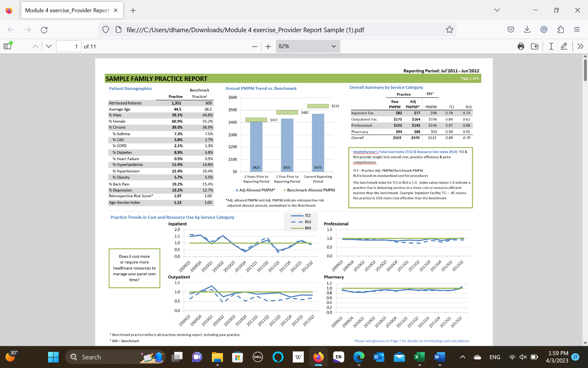Go to the next page
588x368 pixels.
click(48, 46)
